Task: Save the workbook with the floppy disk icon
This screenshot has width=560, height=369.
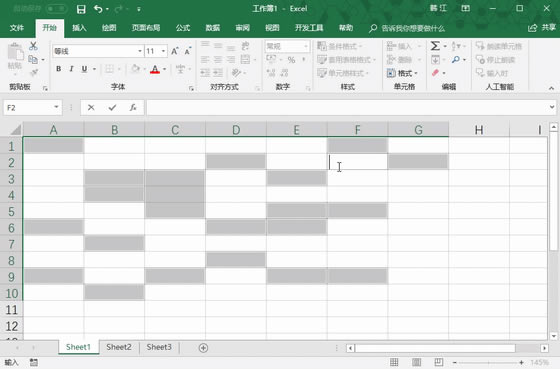Action: 81,9
